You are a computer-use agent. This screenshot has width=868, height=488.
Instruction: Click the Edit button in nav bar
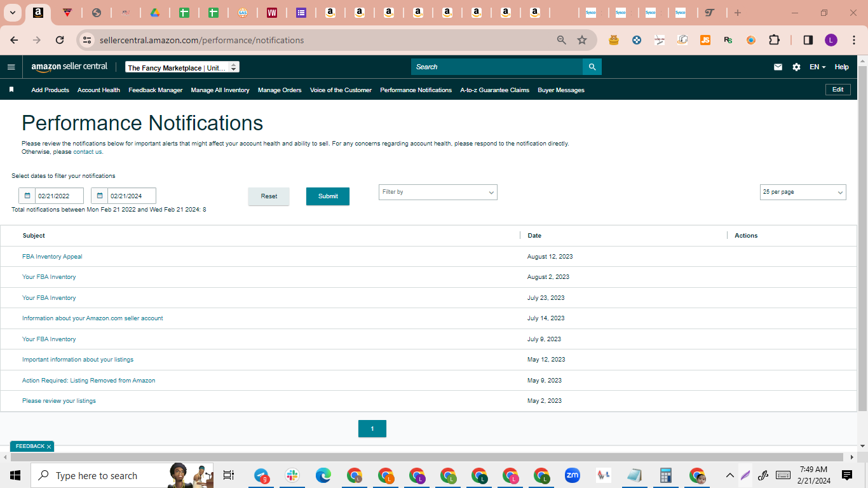[x=837, y=90]
